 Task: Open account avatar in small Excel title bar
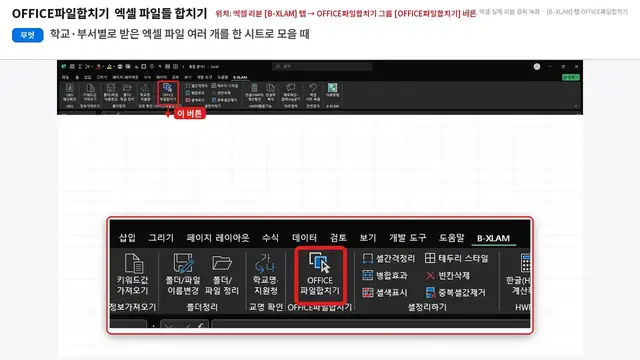point(537,67)
